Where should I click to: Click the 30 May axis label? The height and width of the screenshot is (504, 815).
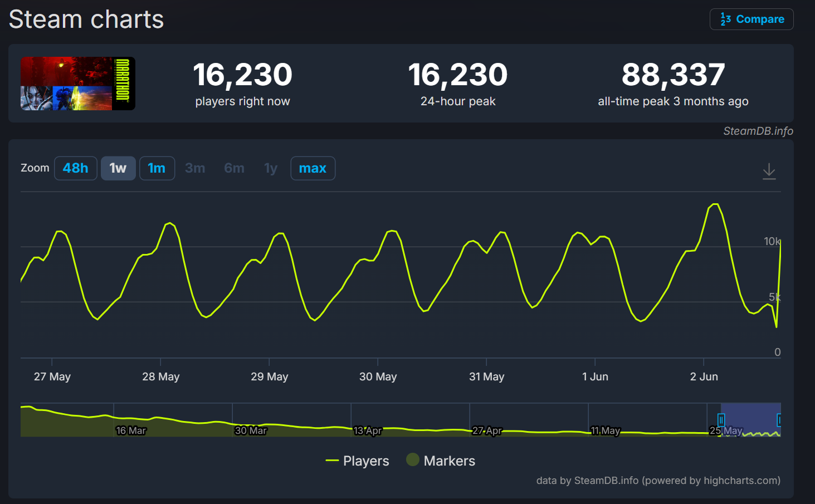tap(378, 376)
